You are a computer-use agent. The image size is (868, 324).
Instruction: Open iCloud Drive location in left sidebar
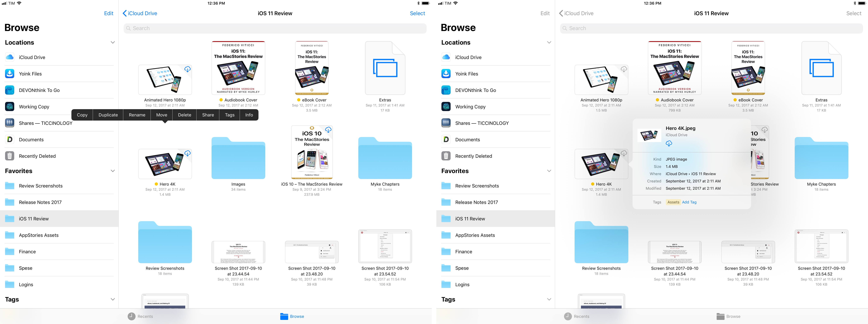tap(59, 57)
